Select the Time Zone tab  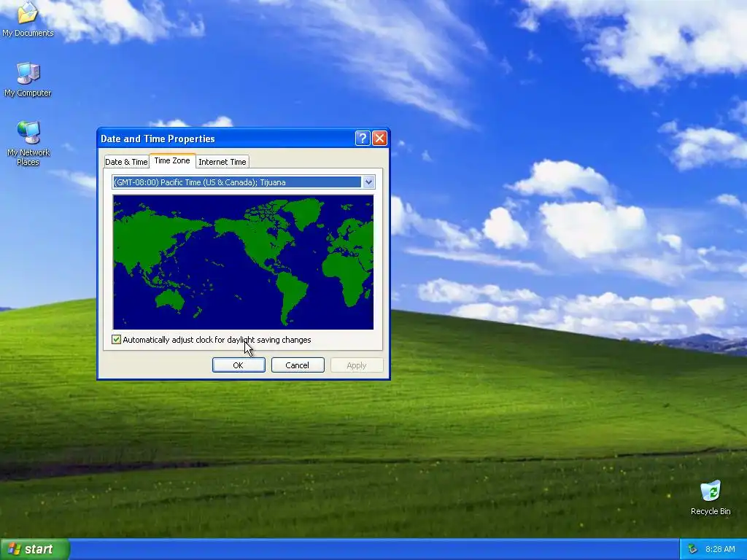[x=172, y=161]
